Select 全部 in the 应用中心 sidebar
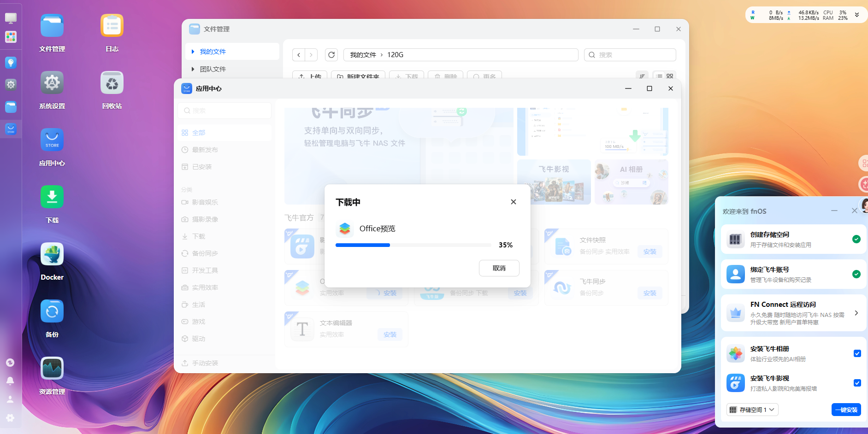868x434 pixels. (x=224, y=133)
